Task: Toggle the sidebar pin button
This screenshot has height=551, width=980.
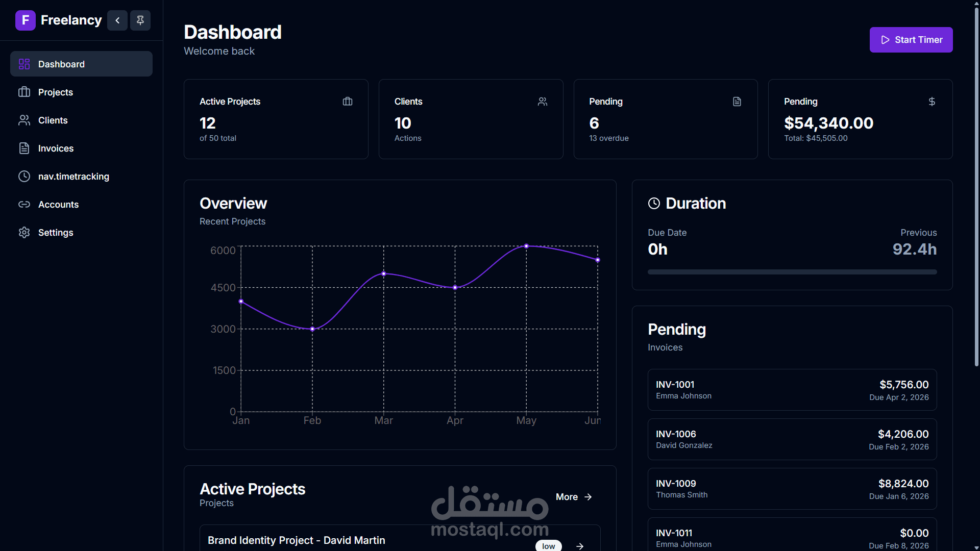Action: point(140,20)
